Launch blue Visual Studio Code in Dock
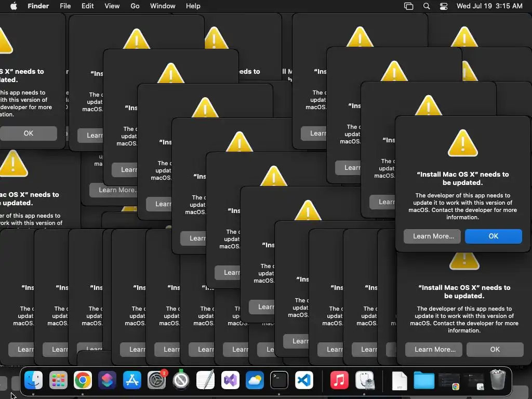The image size is (532, 399). pos(304,380)
